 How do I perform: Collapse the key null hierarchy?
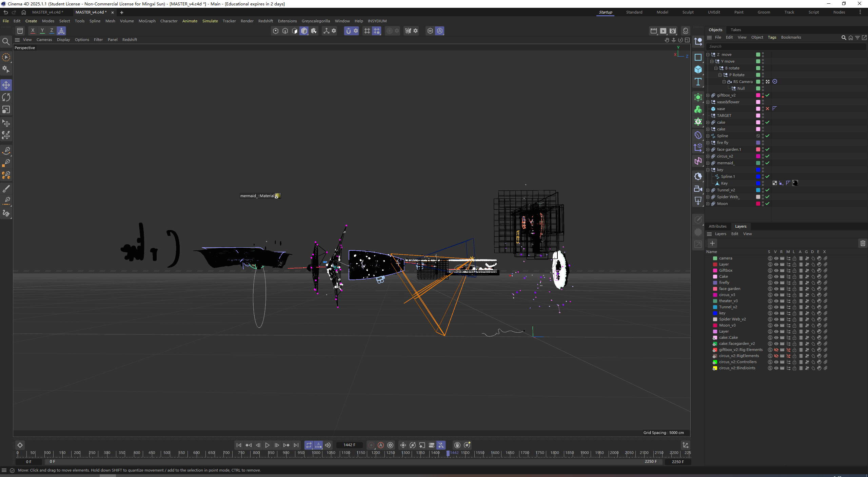click(708, 170)
